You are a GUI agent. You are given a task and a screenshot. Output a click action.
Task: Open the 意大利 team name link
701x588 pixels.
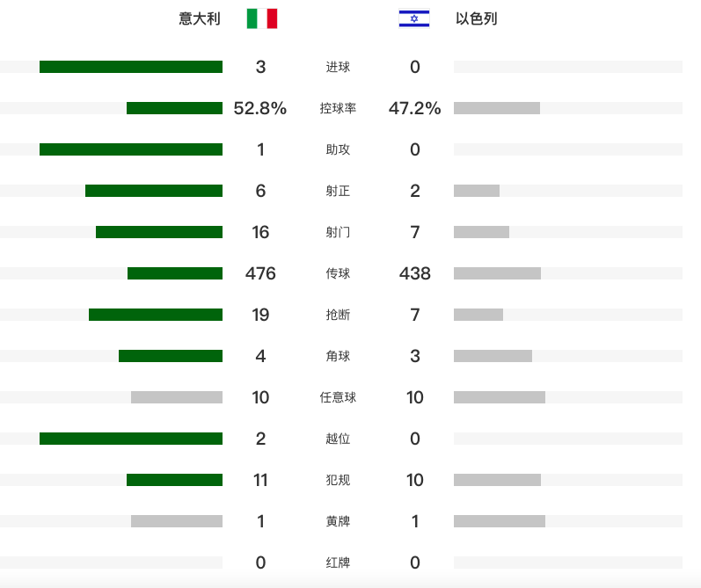(200, 18)
